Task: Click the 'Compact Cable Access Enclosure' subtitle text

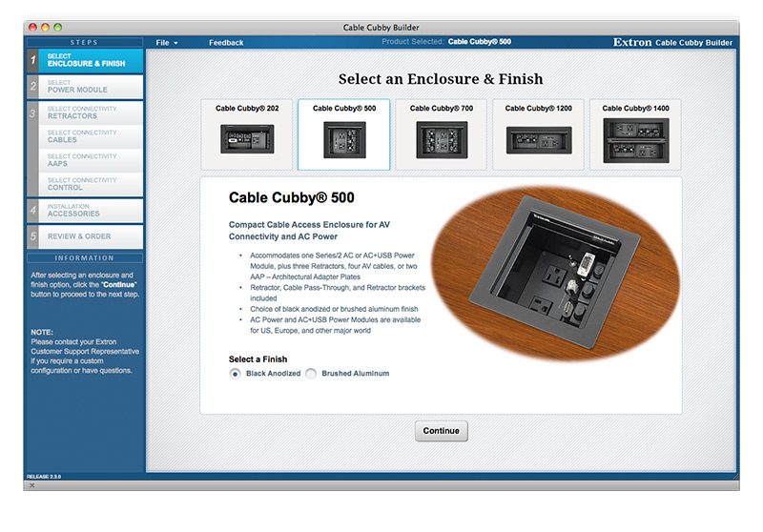Action: pos(309,231)
